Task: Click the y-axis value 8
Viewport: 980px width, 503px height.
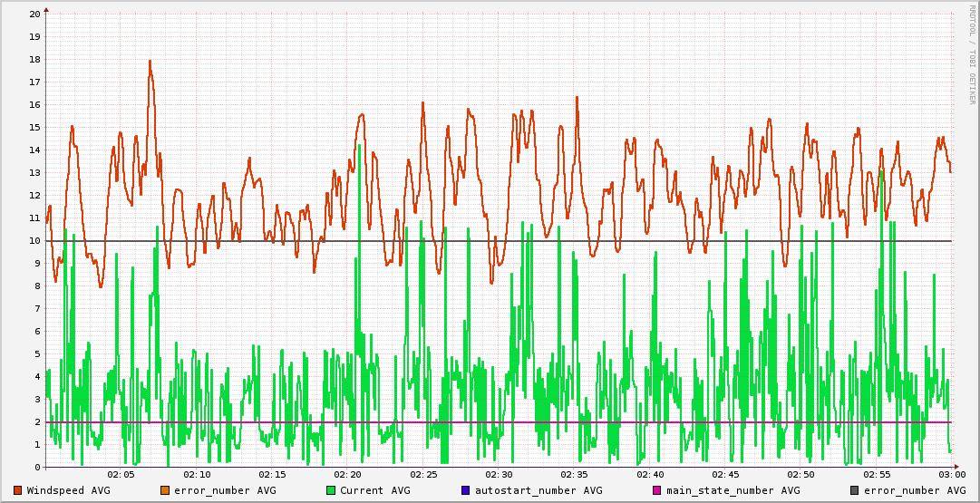Action: click(37, 286)
